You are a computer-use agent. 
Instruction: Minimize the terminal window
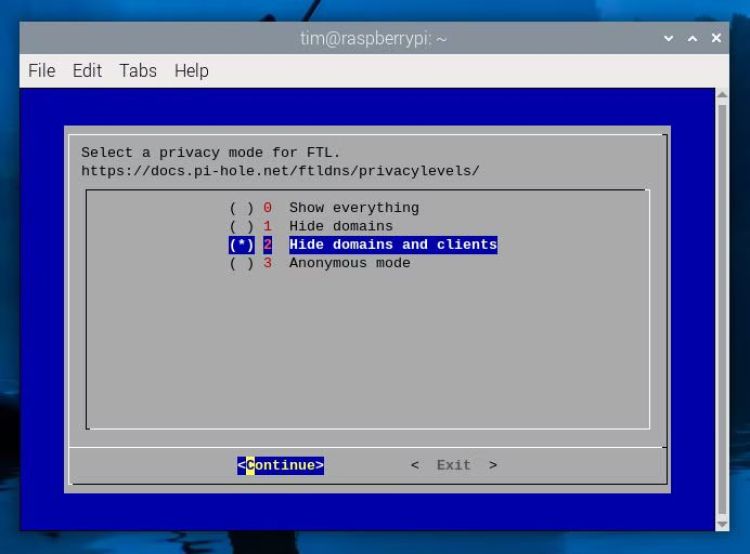[x=669, y=38]
